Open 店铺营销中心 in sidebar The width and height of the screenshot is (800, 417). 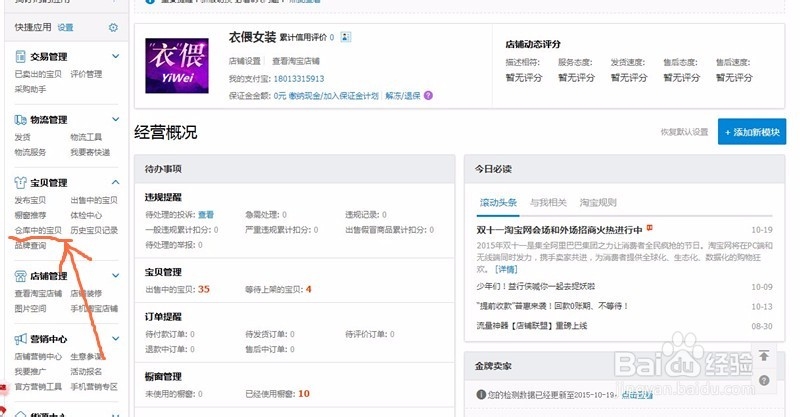[x=38, y=357]
